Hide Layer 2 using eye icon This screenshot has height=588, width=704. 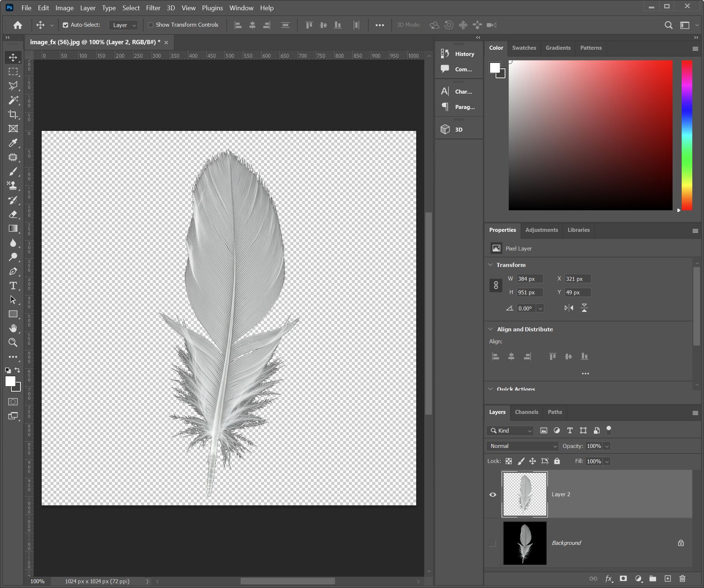(493, 494)
